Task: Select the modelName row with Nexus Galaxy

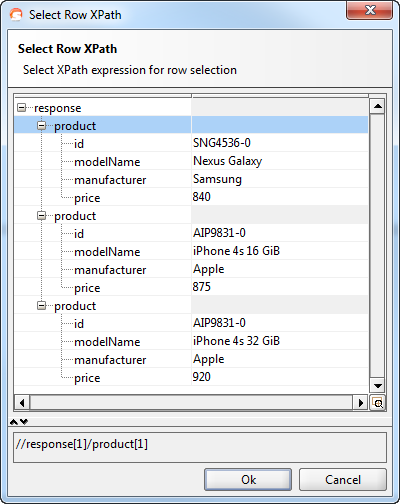Action: (191, 161)
